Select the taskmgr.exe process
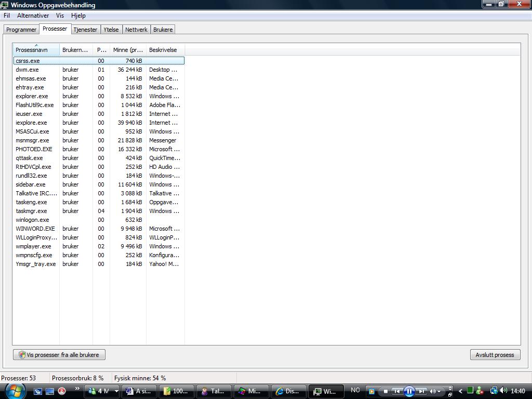 [x=99, y=211]
